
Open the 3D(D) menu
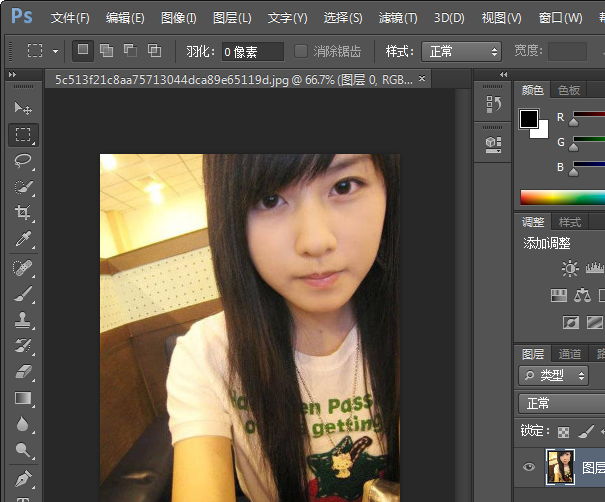(x=449, y=18)
